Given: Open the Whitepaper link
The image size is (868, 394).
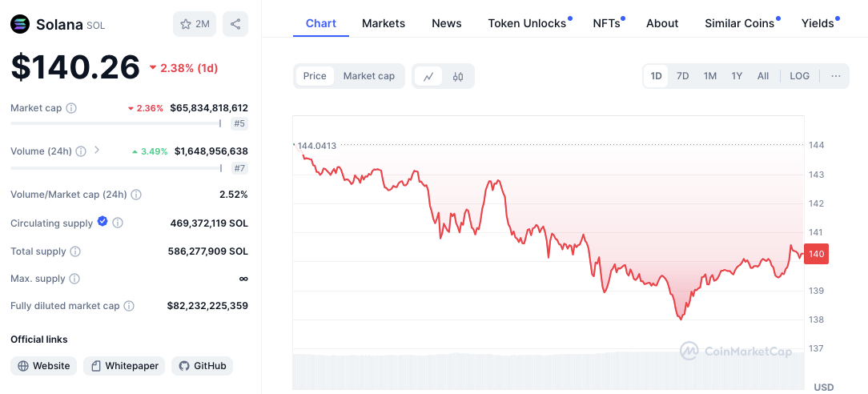Looking at the screenshot, I should (124, 366).
